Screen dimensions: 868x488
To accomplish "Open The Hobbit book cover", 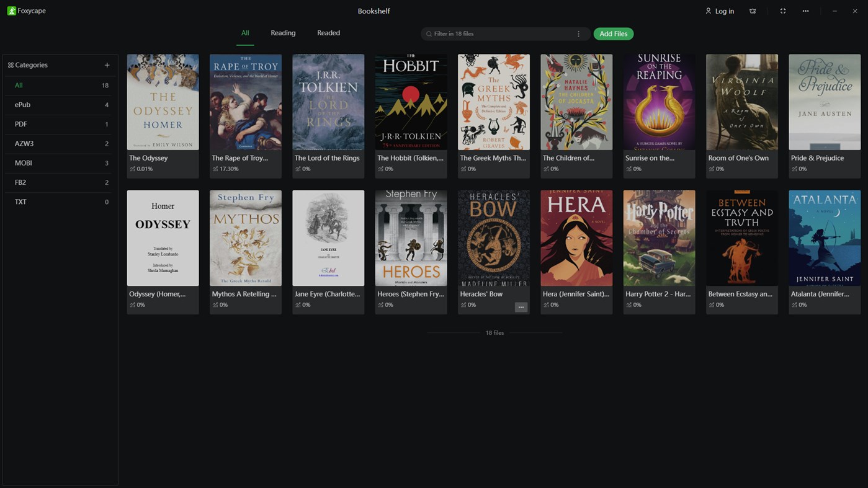I will [411, 102].
